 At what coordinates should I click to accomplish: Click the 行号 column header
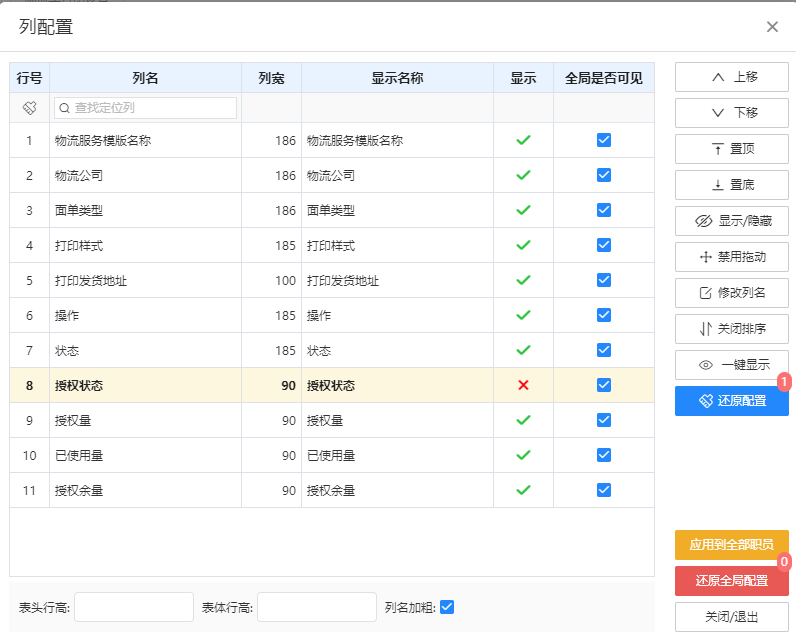(x=29, y=78)
